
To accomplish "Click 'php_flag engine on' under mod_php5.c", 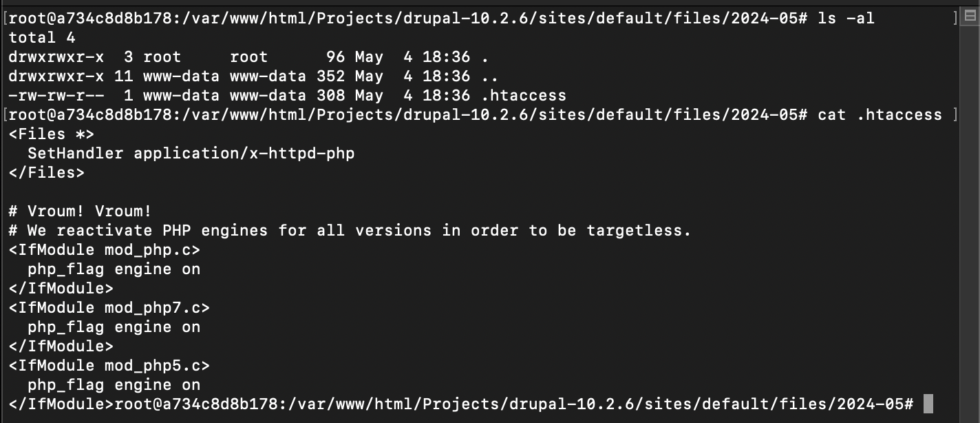I will 114,385.
